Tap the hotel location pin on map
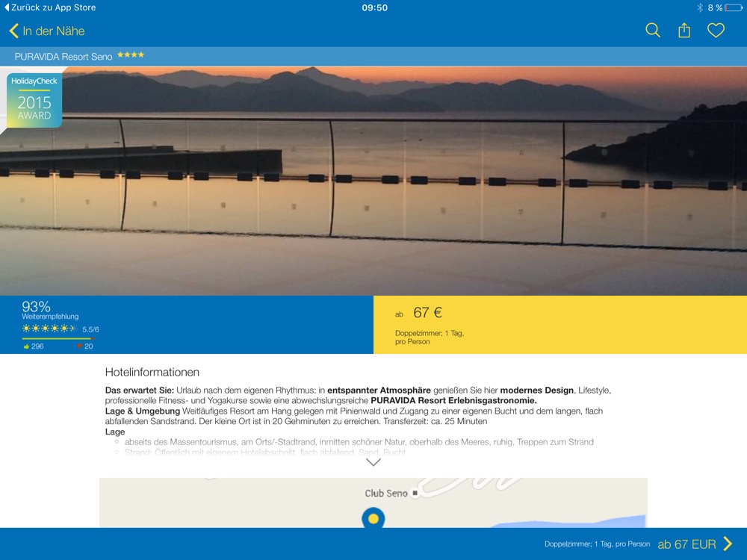The image size is (747, 560). click(x=373, y=517)
